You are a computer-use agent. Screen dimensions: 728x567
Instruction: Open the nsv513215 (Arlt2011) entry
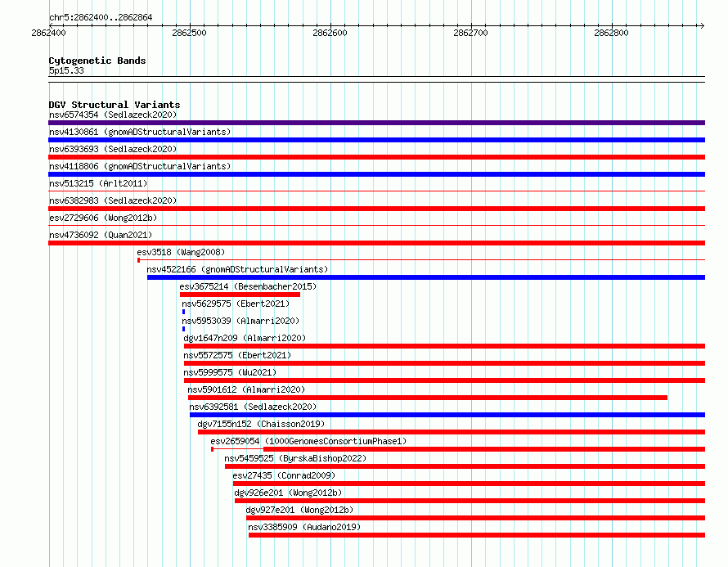(98, 183)
